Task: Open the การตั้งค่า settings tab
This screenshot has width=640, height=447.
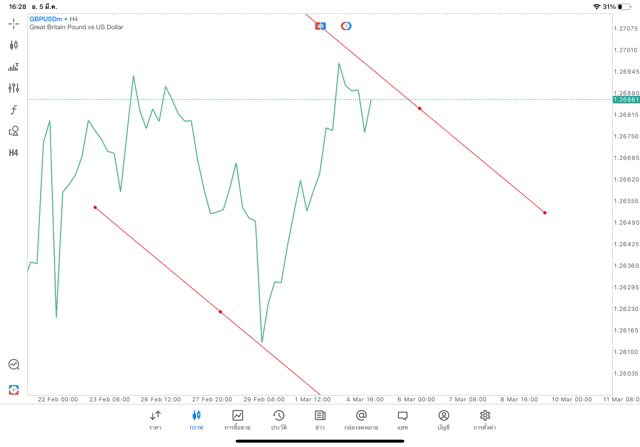Action: point(485,419)
